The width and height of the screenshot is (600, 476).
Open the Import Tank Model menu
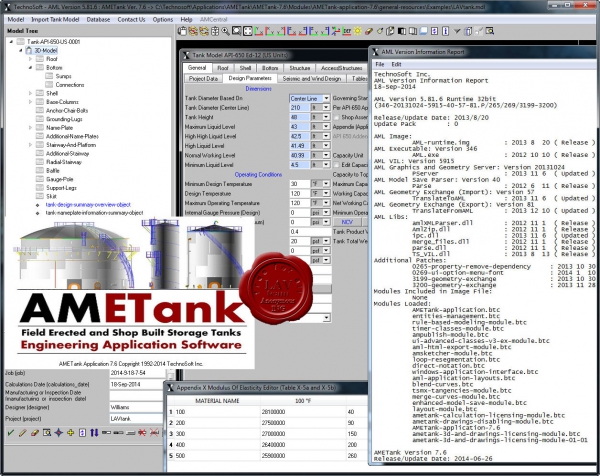[55, 20]
